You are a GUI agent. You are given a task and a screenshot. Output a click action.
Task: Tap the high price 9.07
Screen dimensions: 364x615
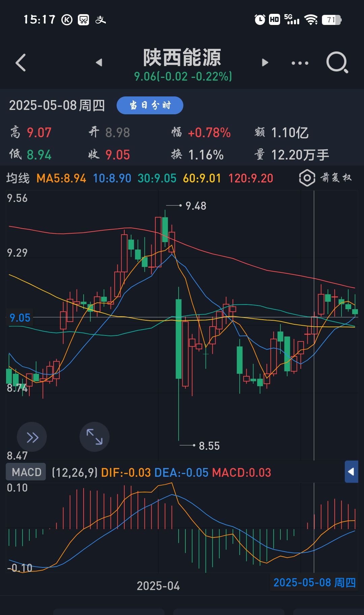(x=39, y=133)
